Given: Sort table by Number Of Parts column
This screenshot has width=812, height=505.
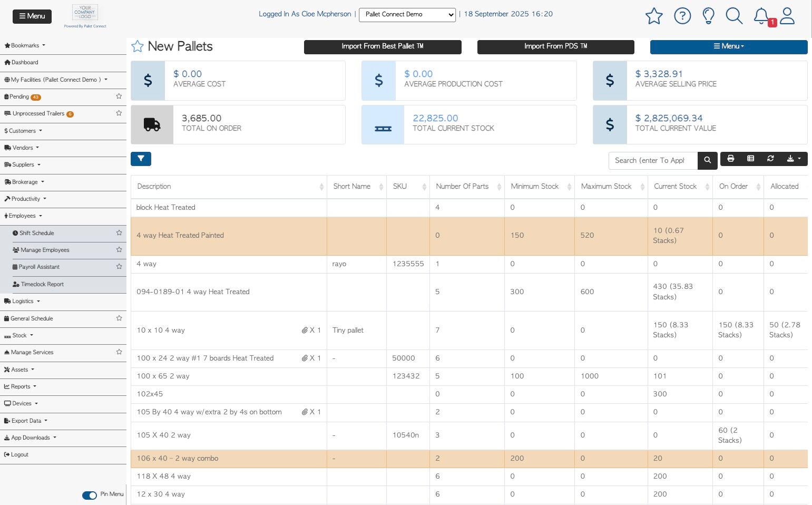Looking at the screenshot, I should [467, 187].
